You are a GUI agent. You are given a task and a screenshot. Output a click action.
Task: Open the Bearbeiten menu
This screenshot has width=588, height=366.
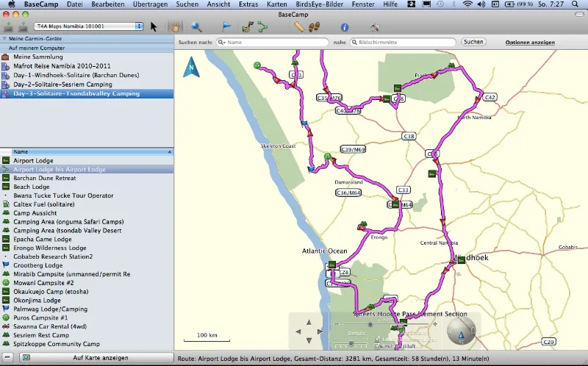108,4
